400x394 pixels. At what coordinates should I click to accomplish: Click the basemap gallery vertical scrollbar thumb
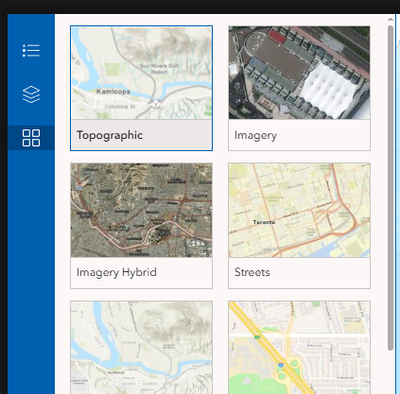click(x=391, y=188)
